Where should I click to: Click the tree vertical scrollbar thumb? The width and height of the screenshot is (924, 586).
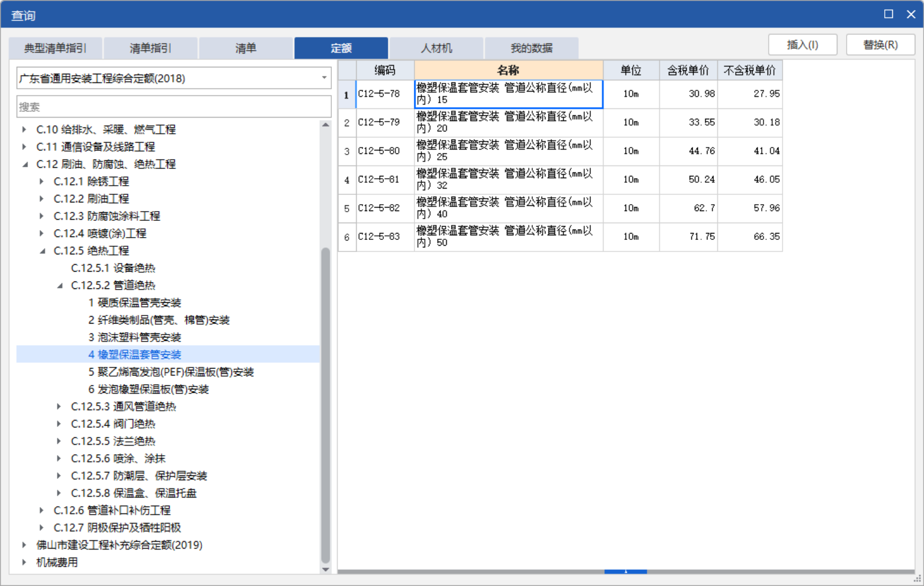326,405
